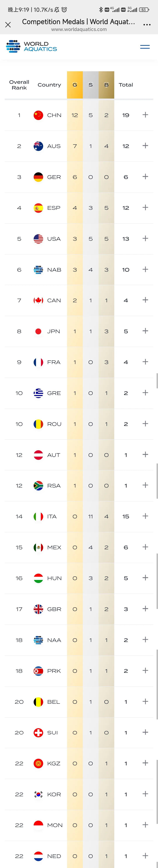
Task: Expand the USA medal breakdown
Action: pos(145,239)
